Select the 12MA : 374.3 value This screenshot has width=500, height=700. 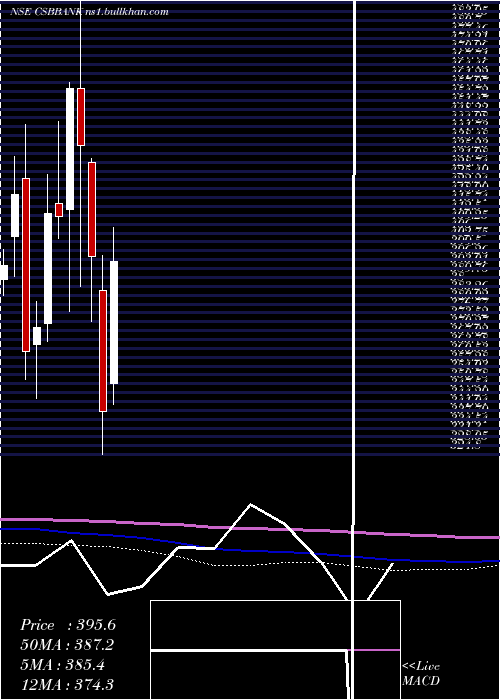click(x=67, y=684)
